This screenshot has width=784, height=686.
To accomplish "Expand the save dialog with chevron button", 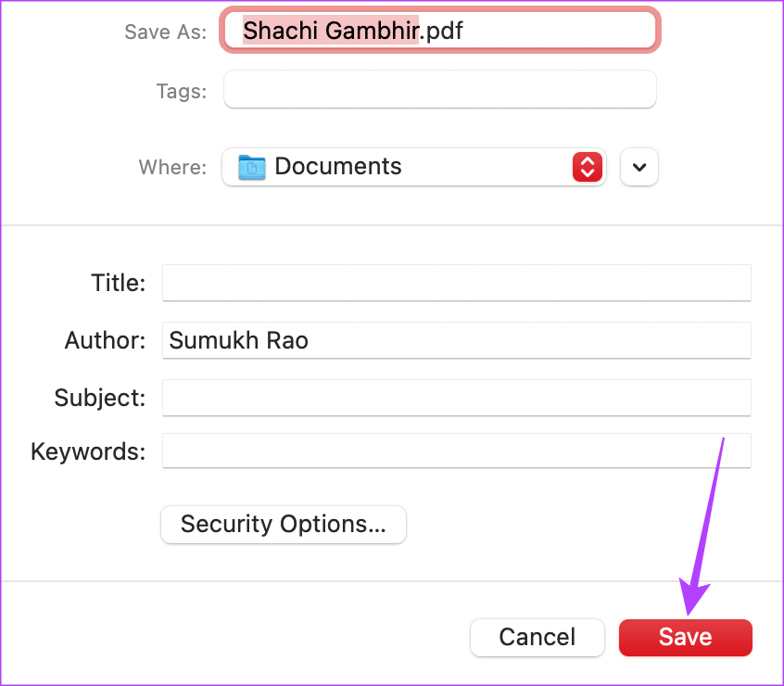I will tap(639, 167).
